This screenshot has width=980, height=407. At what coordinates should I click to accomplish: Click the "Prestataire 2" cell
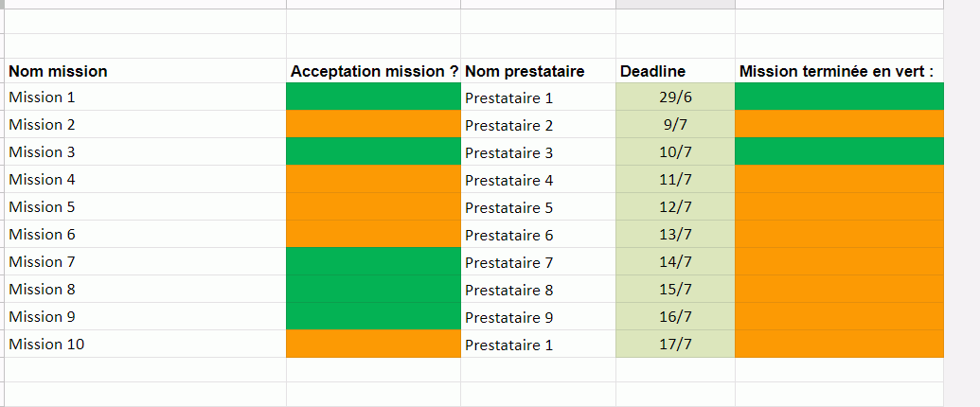509,125
